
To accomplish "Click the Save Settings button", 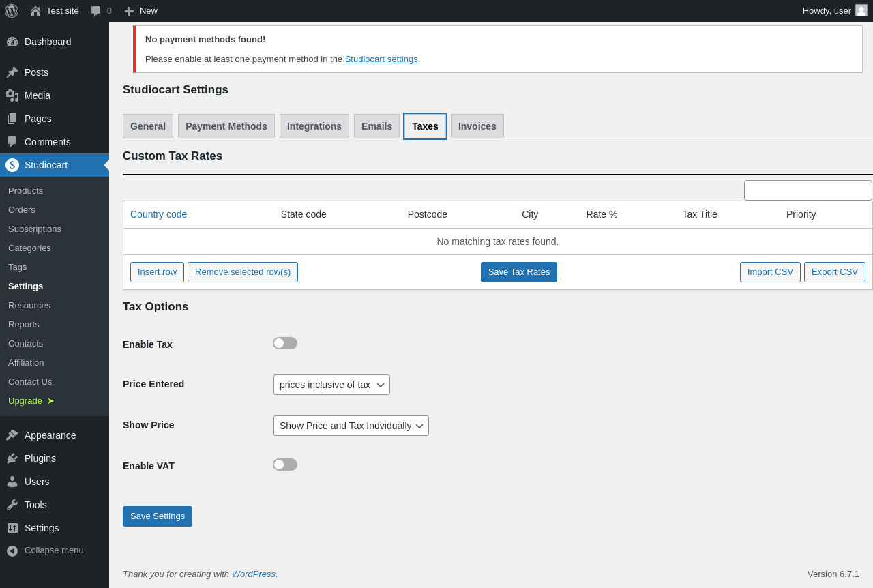I will 158,516.
